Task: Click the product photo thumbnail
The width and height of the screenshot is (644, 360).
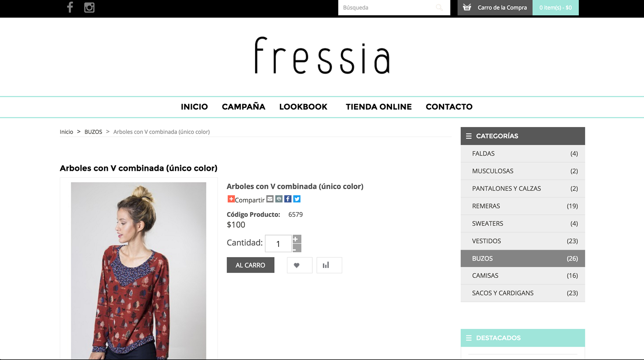Action: click(138, 271)
